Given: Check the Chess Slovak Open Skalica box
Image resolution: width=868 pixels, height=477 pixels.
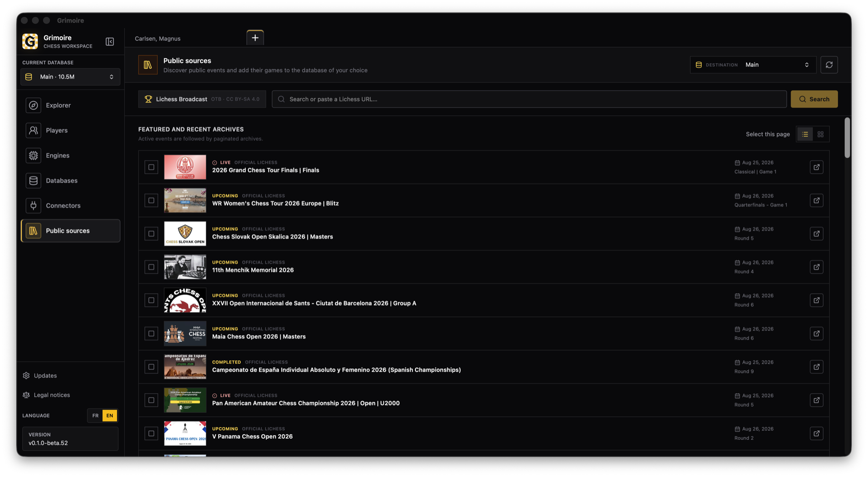Looking at the screenshot, I should point(151,234).
